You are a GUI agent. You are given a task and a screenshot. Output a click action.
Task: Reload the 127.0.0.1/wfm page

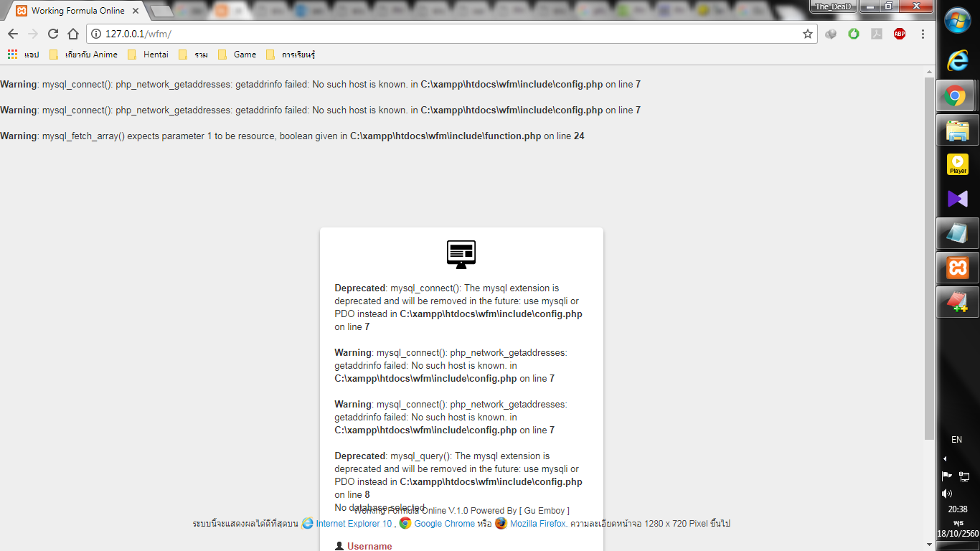click(x=53, y=34)
